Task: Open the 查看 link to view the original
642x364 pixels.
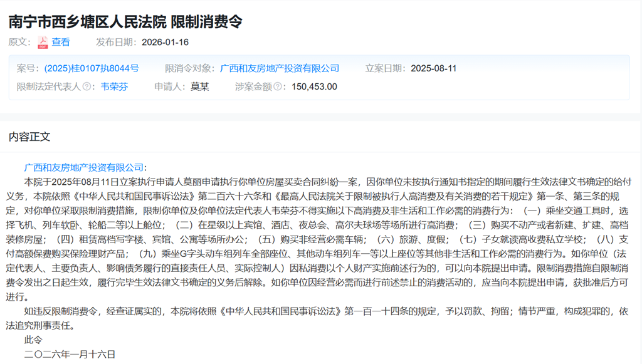Action: (x=61, y=41)
